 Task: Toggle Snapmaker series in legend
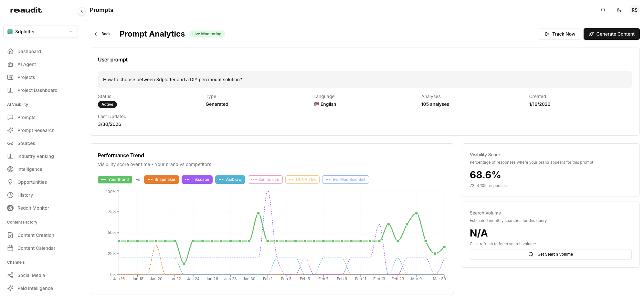pyautogui.click(x=161, y=180)
